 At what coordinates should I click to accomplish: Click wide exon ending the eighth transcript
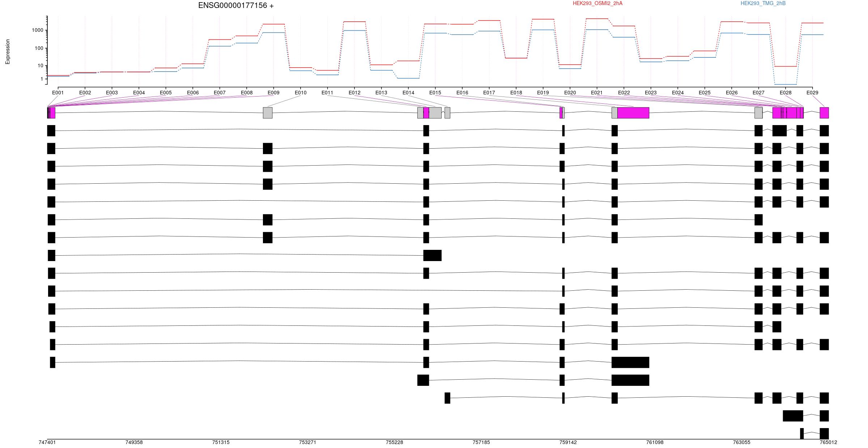click(x=433, y=255)
